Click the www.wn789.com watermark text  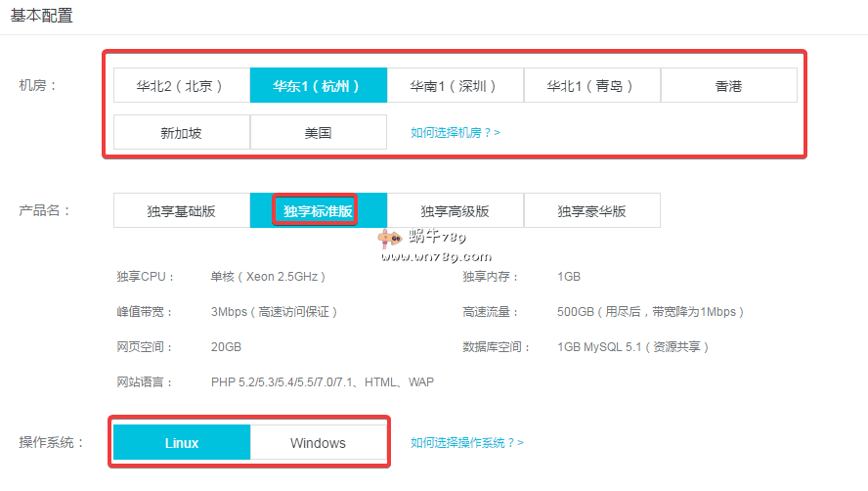point(436,256)
